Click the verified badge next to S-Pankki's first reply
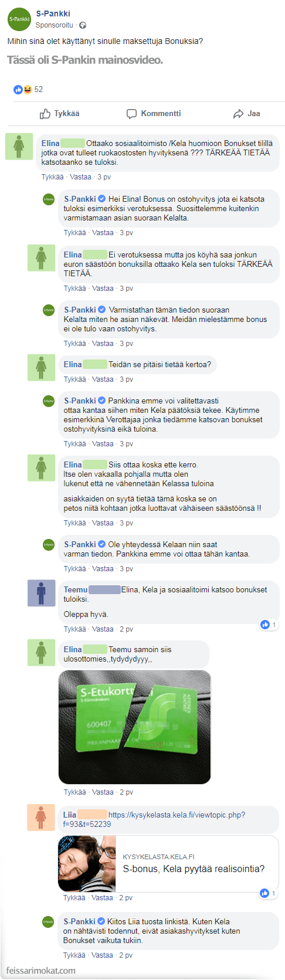 pyautogui.click(x=101, y=199)
